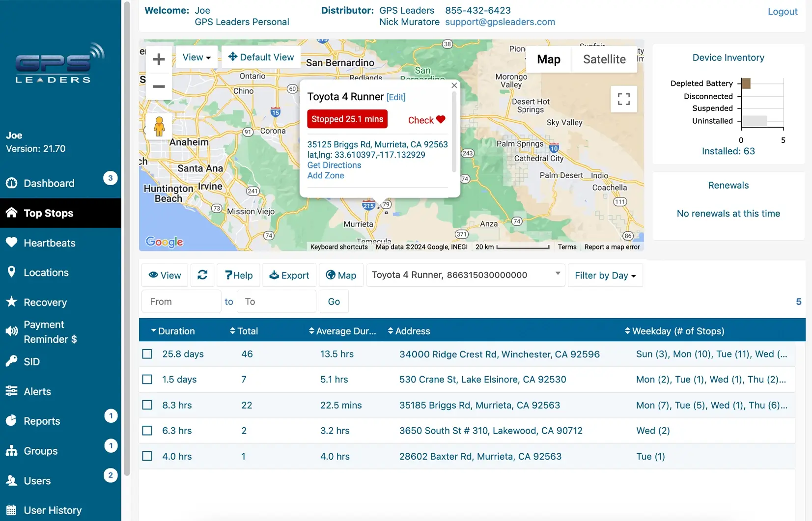Click the From date field
Screen dimensions: 812x521
click(x=181, y=301)
